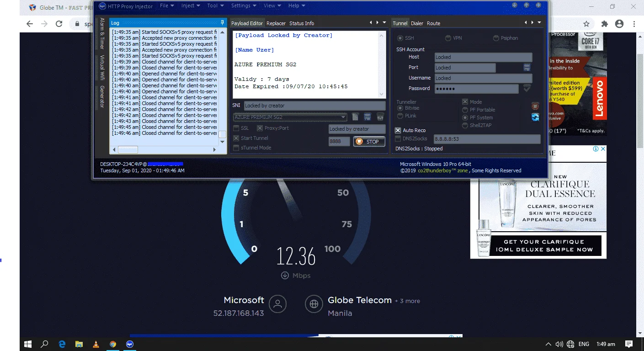Select PF Portable radio option
The width and height of the screenshot is (644, 351).
[x=465, y=110]
